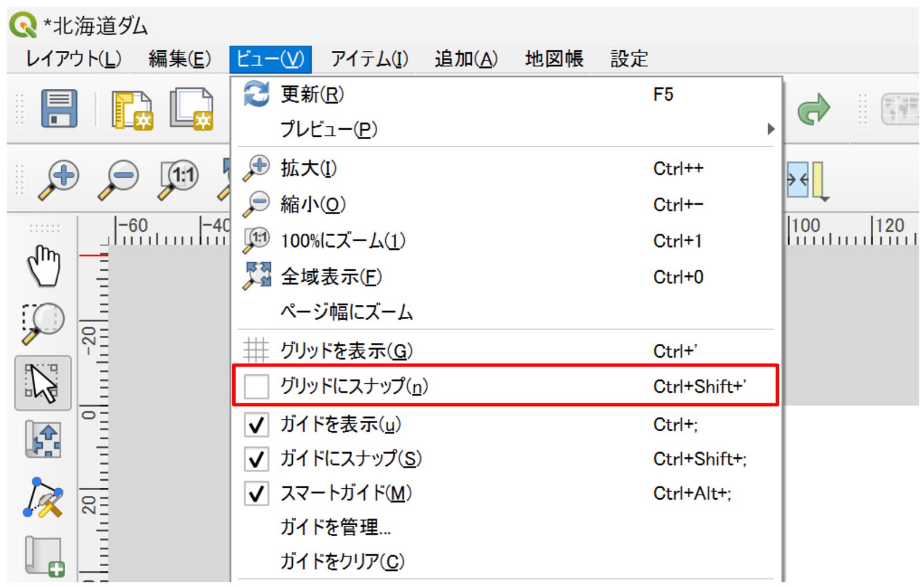Click the atlas world map toolbar icon
The height and width of the screenshot is (587, 924).
click(x=900, y=109)
